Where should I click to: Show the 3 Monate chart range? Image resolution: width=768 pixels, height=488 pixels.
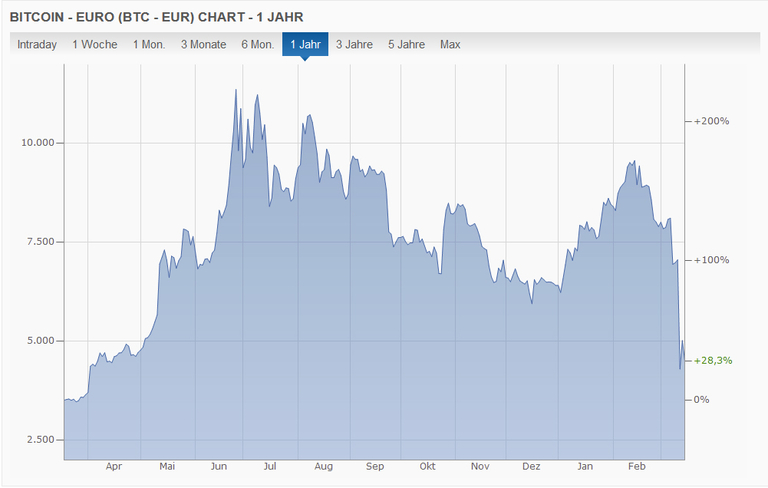(x=205, y=44)
